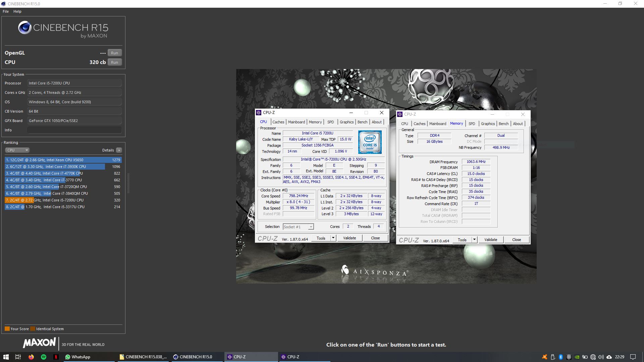
Task: Switch to Caches tab in left CPU-Z window
Action: pyautogui.click(x=278, y=122)
